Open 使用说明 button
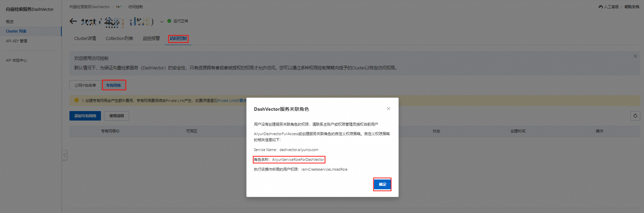644x213 pixels. [x=117, y=116]
